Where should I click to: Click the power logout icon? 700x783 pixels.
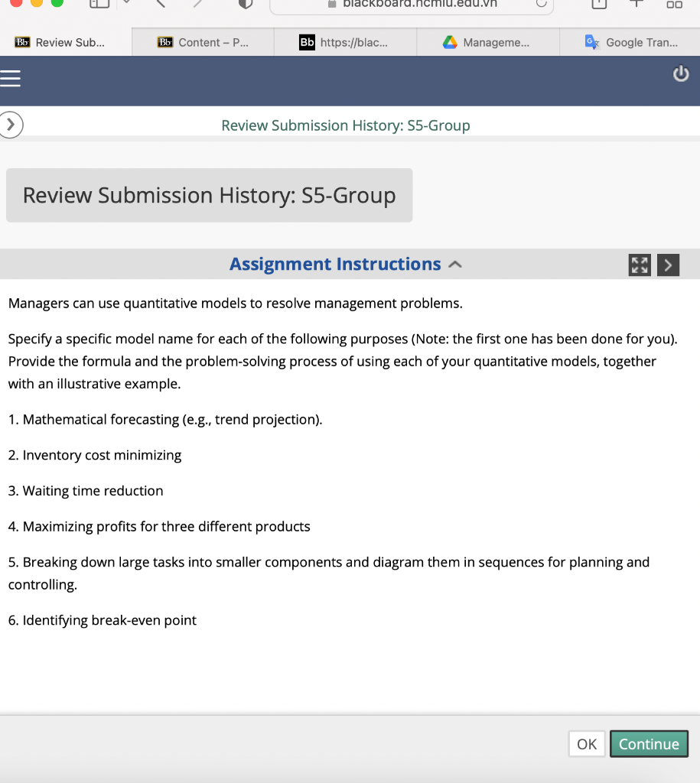click(681, 74)
